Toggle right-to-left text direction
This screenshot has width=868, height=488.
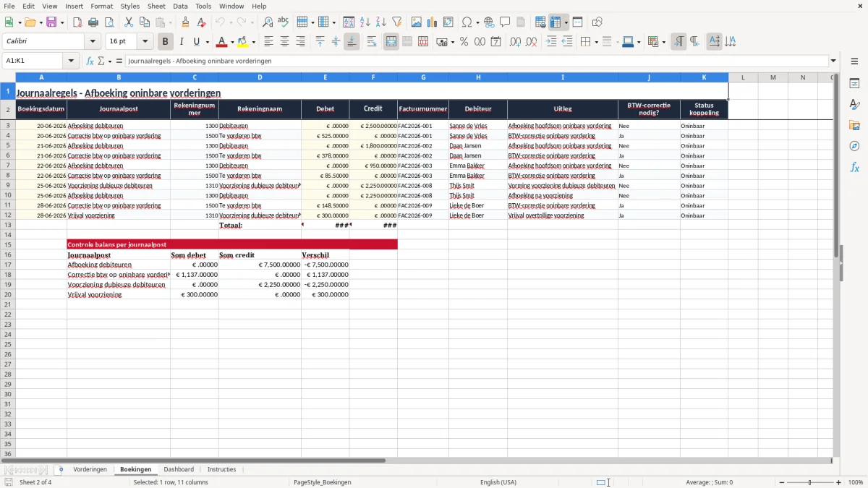pos(694,42)
